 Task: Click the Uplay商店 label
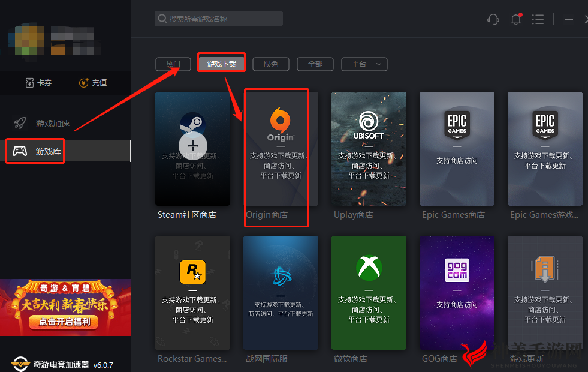(354, 215)
